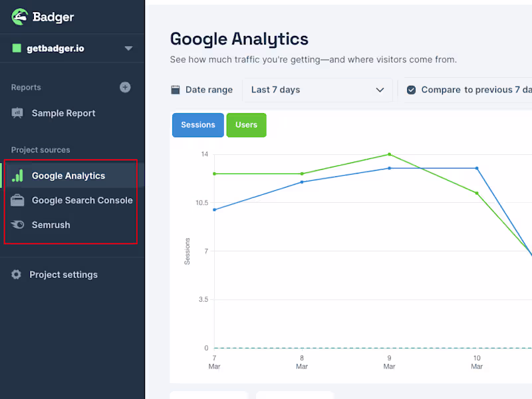Add a new report with plus icon
Screen dimensions: 532x399
[x=125, y=87]
